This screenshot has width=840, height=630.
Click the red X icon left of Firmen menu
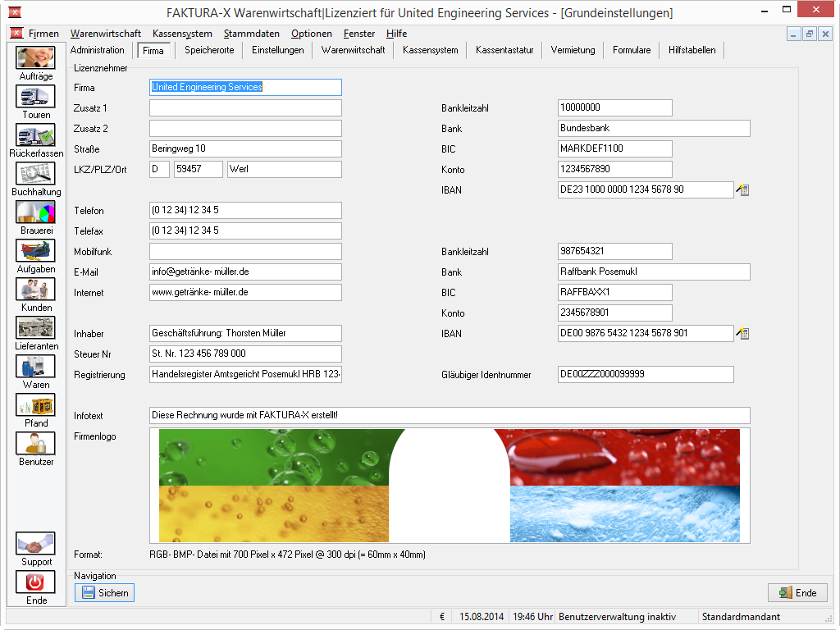coord(16,33)
